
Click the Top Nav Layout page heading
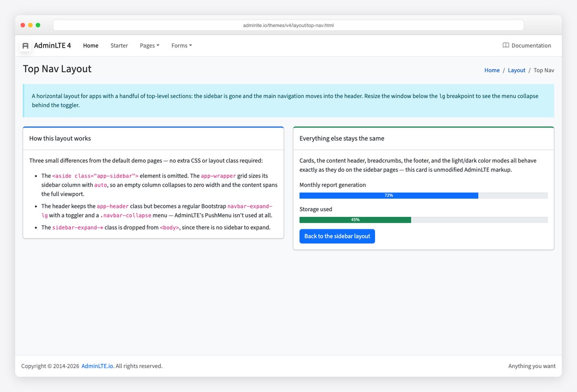[57, 69]
